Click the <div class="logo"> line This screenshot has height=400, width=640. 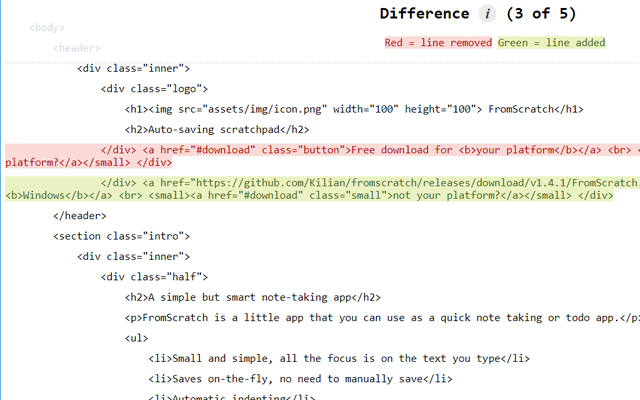tap(154, 89)
